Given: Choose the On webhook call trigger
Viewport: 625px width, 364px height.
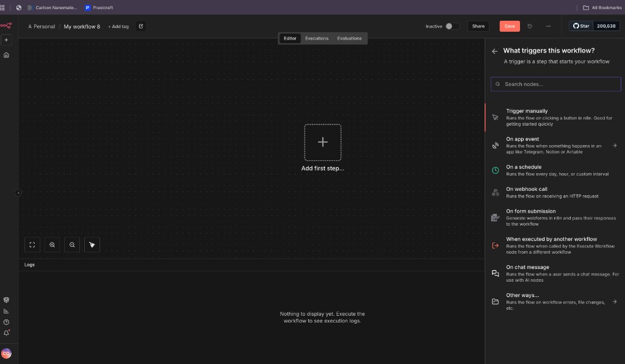Looking at the screenshot, I should tap(555, 192).
